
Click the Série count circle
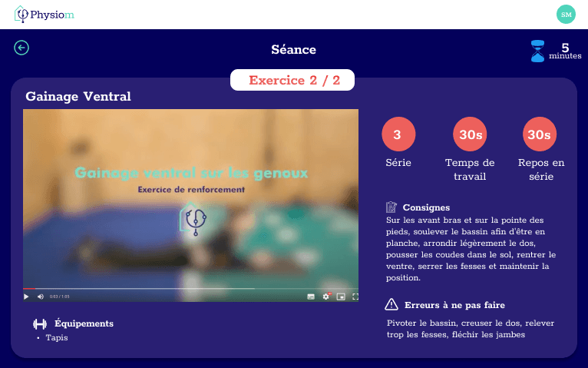click(x=398, y=135)
